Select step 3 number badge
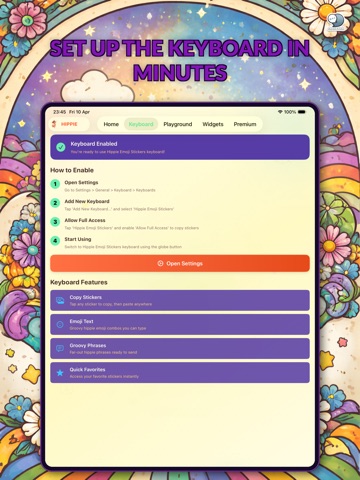Image resolution: width=360 pixels, height=480 pixels. click(x=55, y=222)
